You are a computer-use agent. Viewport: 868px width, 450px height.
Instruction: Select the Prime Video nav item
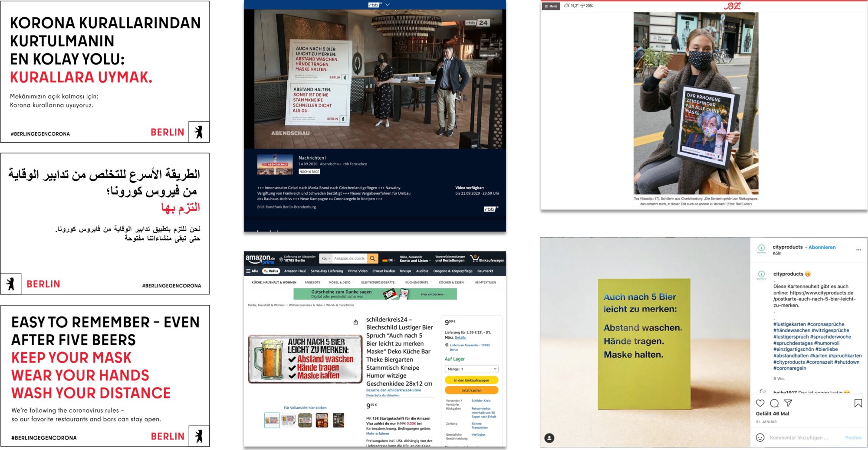coord(357,271)
